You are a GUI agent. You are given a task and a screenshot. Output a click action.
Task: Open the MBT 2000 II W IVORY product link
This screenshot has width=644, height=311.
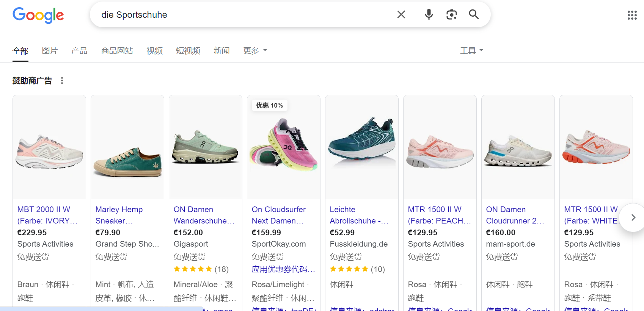tap(47, 215)
